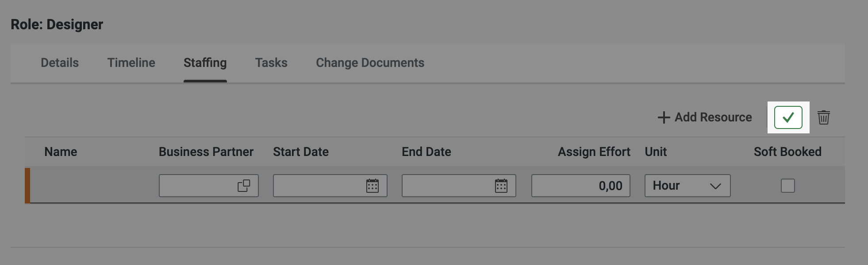
Task: Open the Timeline tab
Action: (x=131, y=63)
